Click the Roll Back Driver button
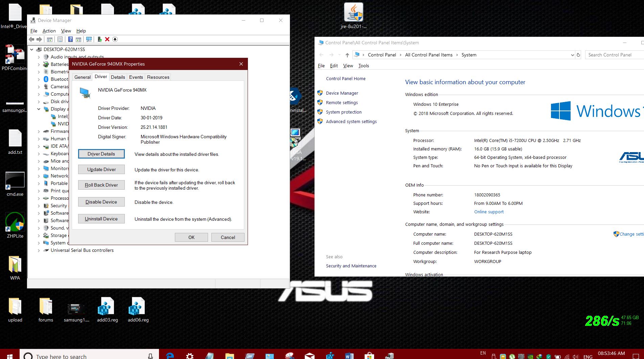The image size is (644, 359). [x=101, y=185]
